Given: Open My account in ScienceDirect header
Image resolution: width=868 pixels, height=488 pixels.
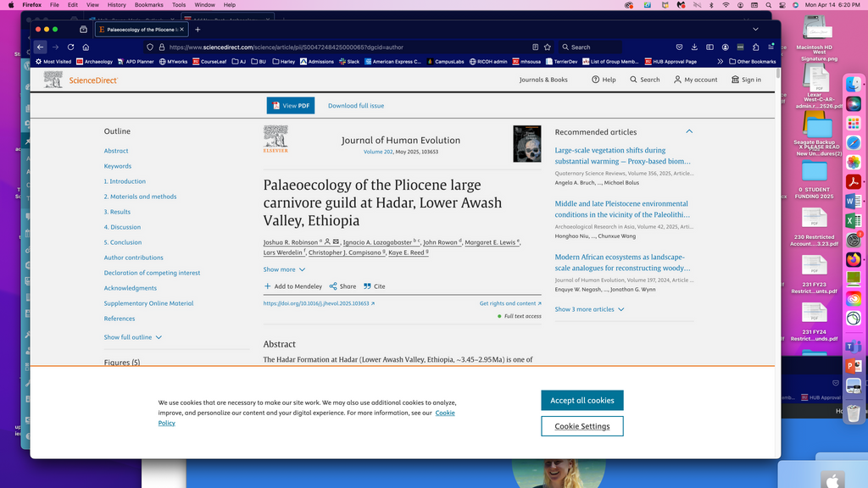Looking at the screenshot, I should pos(695,80).
